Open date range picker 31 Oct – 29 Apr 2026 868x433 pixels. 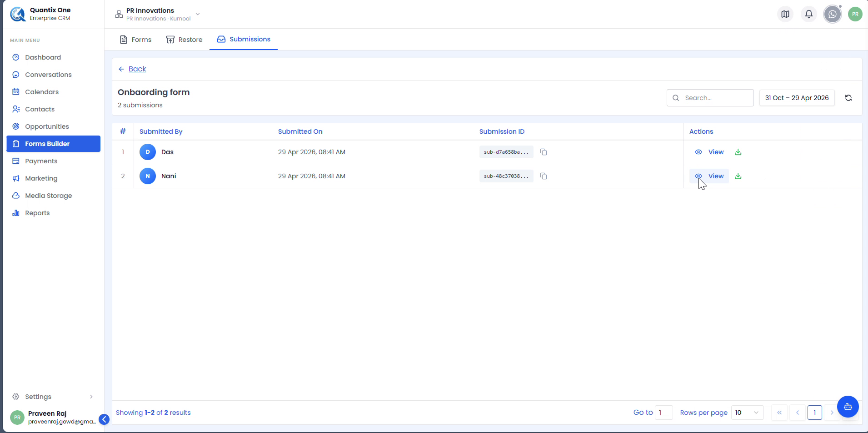pos(797,98)
